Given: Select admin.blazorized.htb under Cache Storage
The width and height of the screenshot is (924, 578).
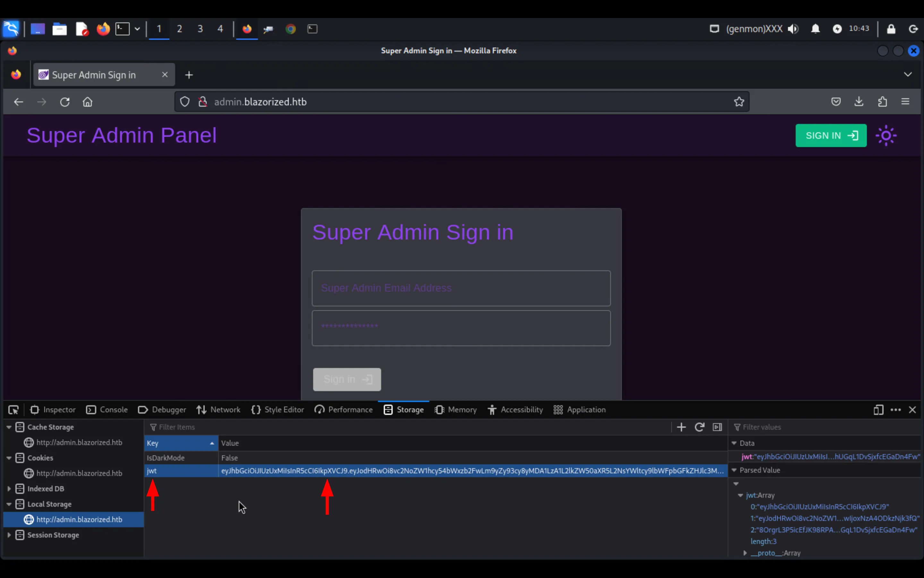Looking at the screenshot, I should pyautogui.click(x=73, y=442).
